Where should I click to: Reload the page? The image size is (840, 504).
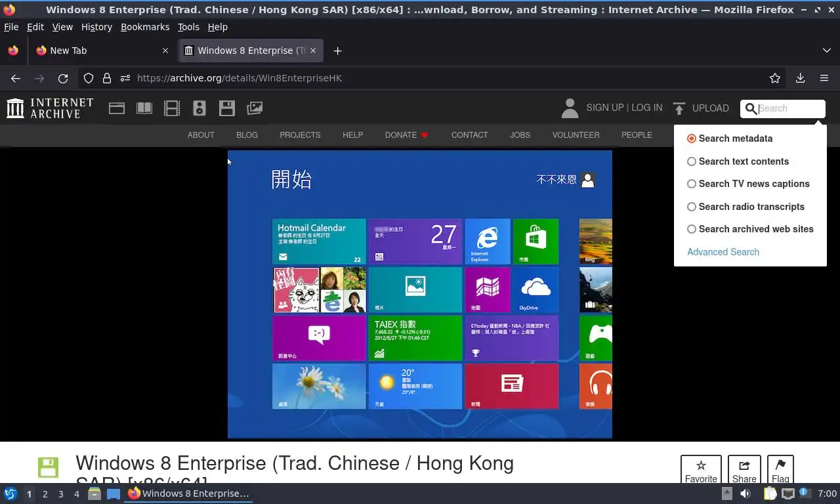coord(63,78)
